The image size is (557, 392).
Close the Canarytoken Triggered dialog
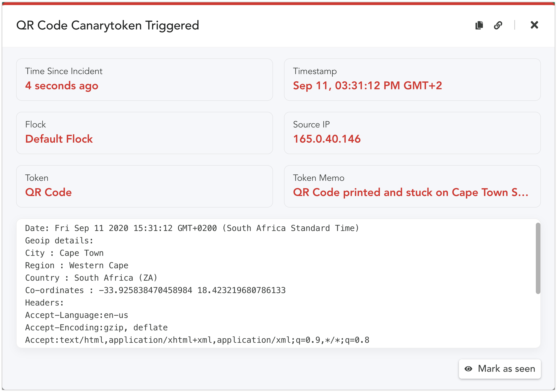click(534, 25)
